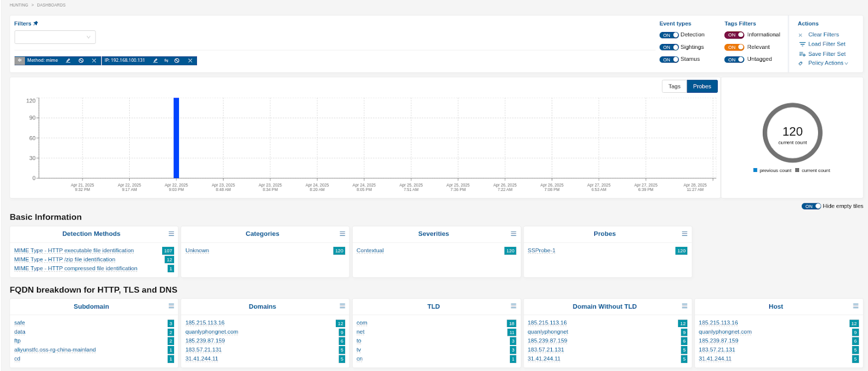Disable the Informational tag filter
The image size is (868, 371).
(x=734, y=35)
